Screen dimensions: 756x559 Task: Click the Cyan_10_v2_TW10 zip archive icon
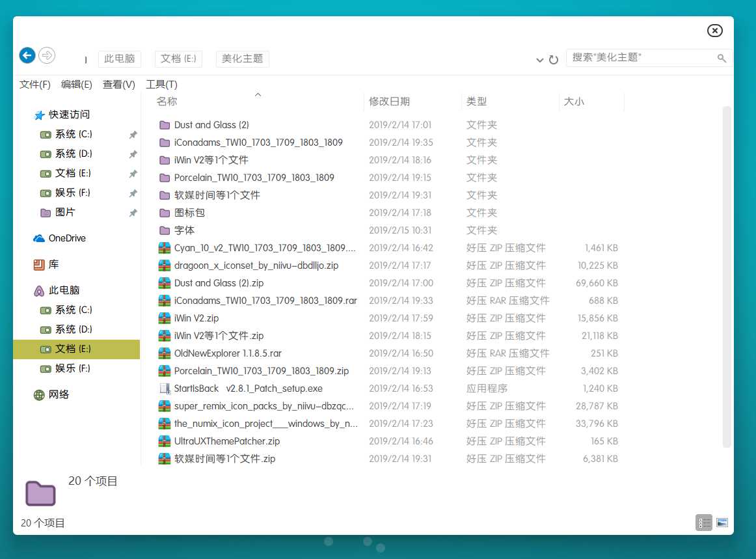165,248
